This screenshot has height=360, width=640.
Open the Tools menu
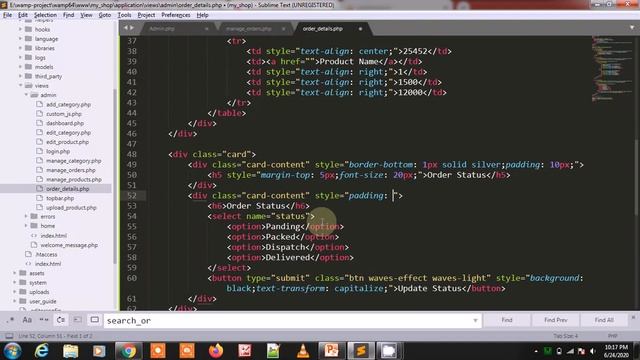pos(124,15)
